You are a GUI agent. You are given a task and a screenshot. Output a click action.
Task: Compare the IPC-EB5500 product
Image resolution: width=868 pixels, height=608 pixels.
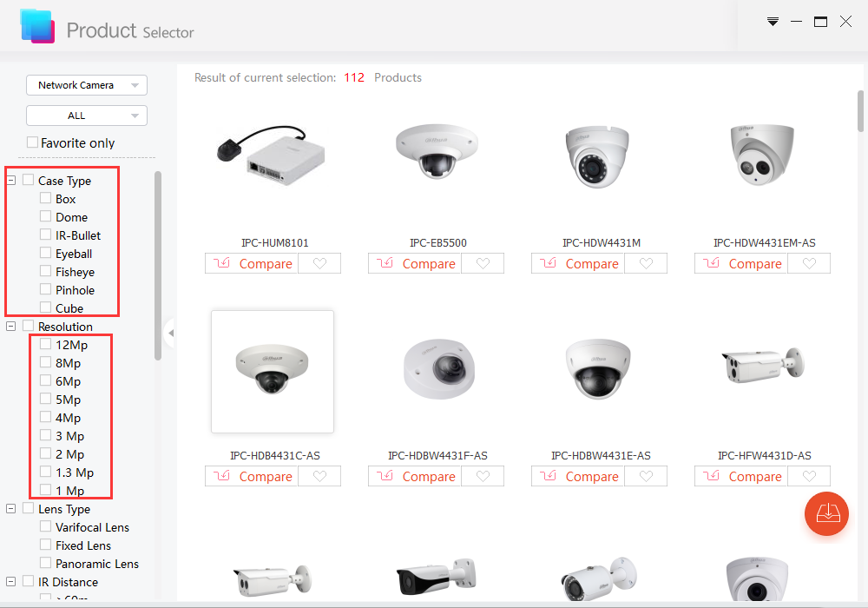click(415, 263)
